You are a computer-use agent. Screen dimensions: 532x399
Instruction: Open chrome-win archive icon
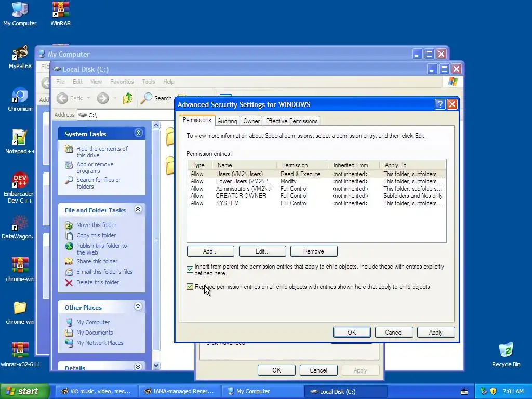[20, 270]
